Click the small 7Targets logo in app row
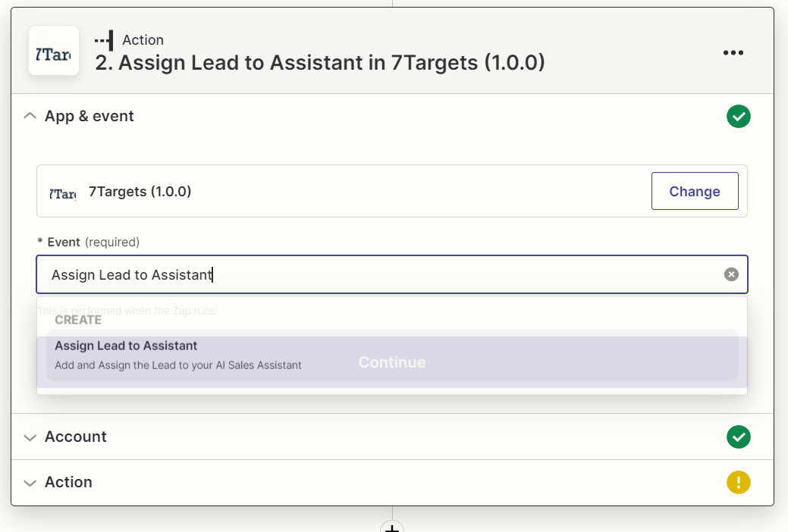 (62, 192)
